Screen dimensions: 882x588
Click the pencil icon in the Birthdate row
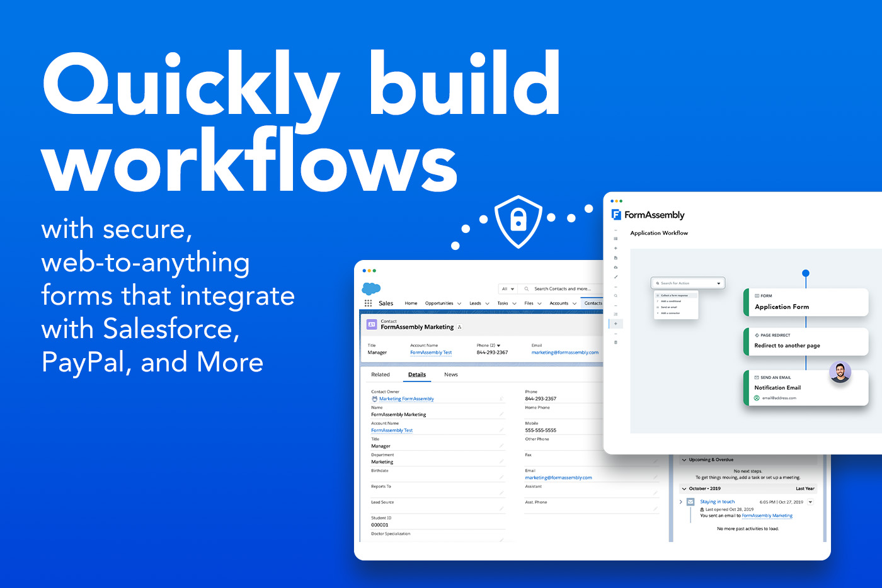click(x=501, y=477)
